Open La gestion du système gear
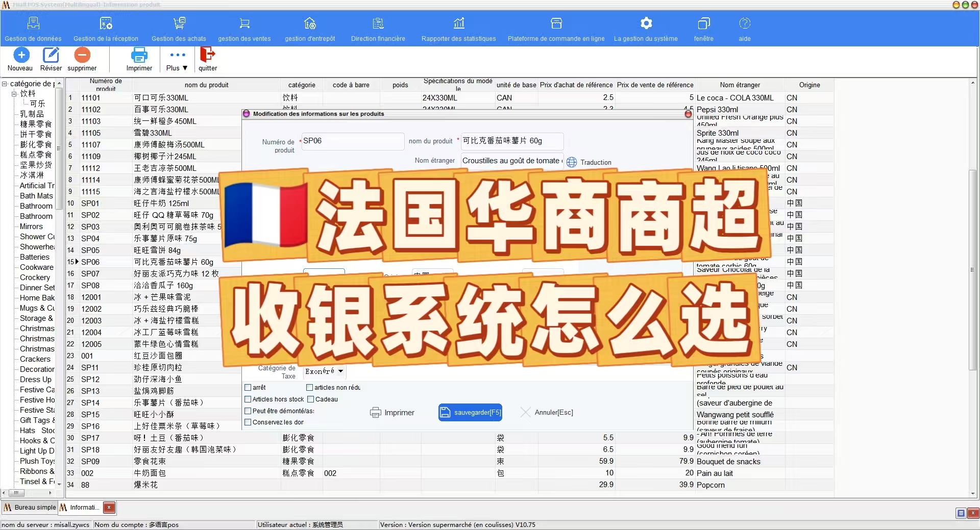Screen dimensions: 980x530 click(x=646, y=23)
